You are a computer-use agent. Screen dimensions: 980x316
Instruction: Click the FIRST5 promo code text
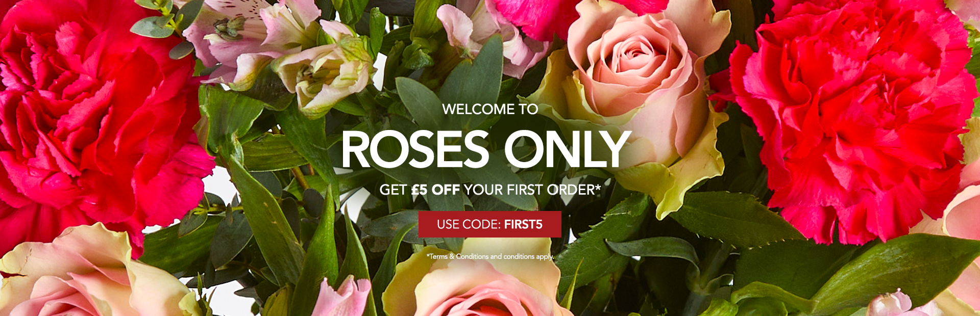click(523, 224)
